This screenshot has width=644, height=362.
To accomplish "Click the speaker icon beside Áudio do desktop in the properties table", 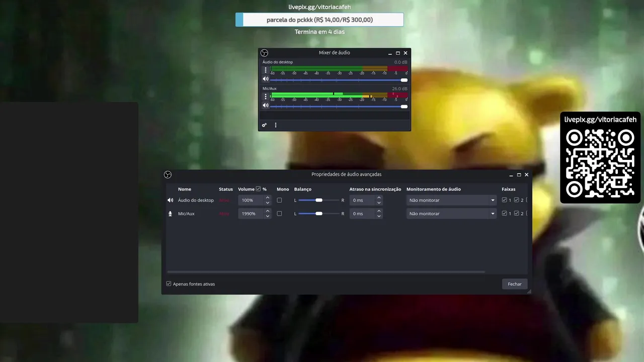I will click(170, 200).
